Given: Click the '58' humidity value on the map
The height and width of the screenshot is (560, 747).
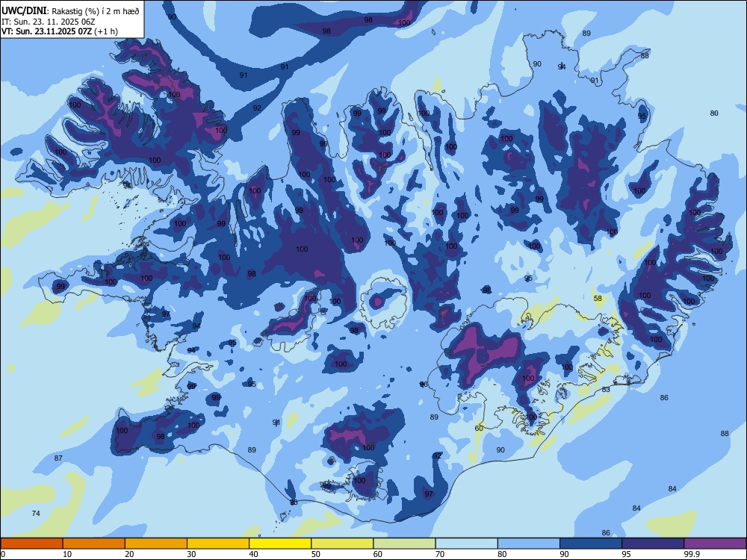Looking at the screenshot, I should [x=598, y=299].
